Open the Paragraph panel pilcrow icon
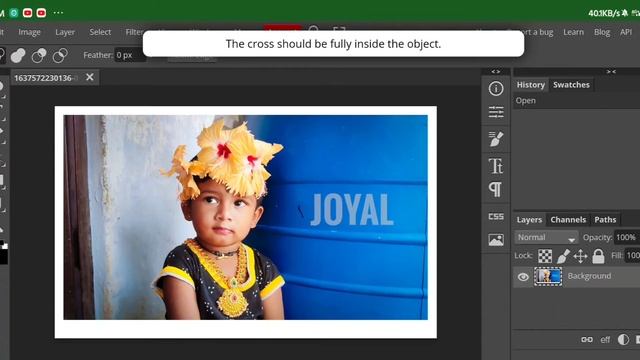 click(x=496, y=190)
